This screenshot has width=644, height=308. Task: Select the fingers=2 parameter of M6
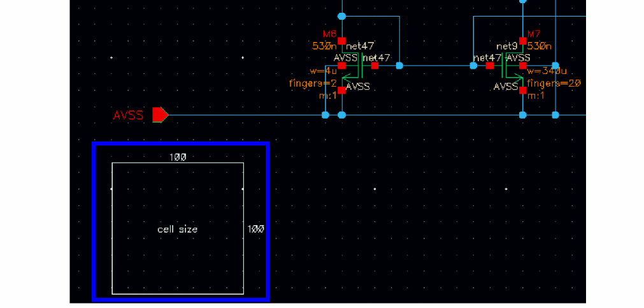313,84
